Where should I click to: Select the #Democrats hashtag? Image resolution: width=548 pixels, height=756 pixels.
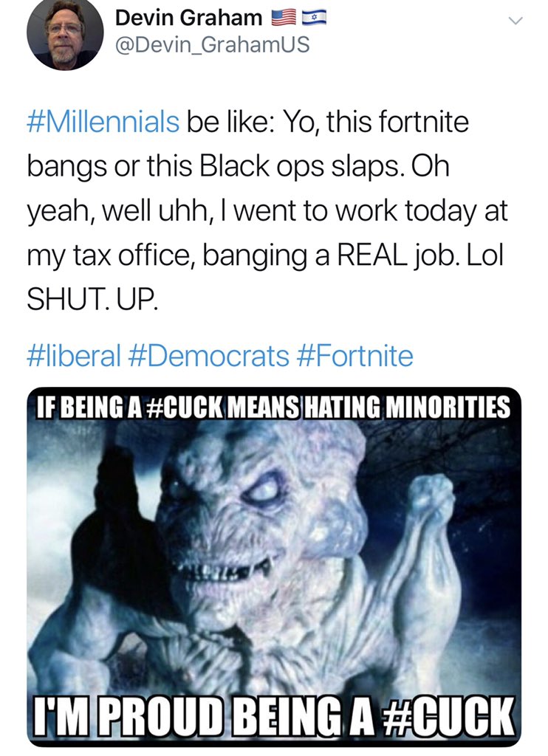[x=209, y=356]
